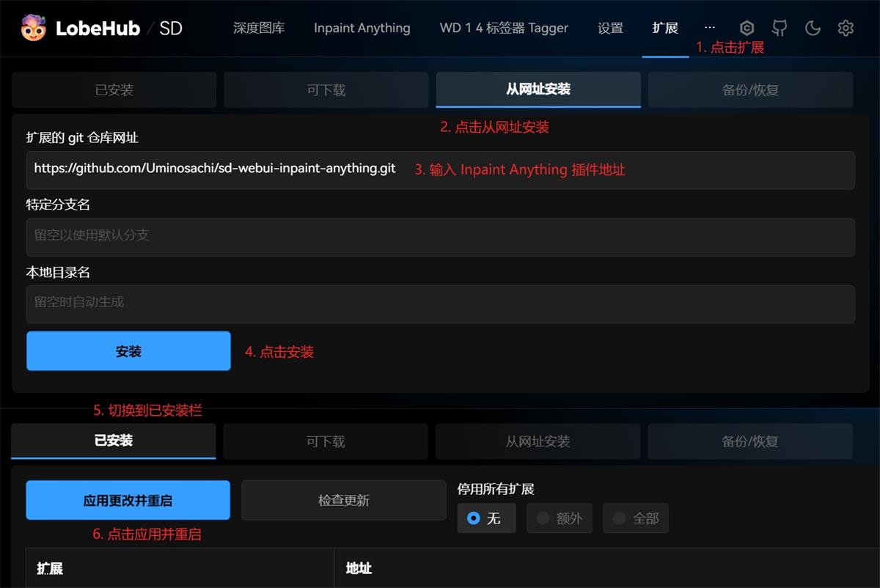880x588 pixels.
Task: Switch to the 深度图库 tab
Action: pyautogui.click(x=259, y=28)
